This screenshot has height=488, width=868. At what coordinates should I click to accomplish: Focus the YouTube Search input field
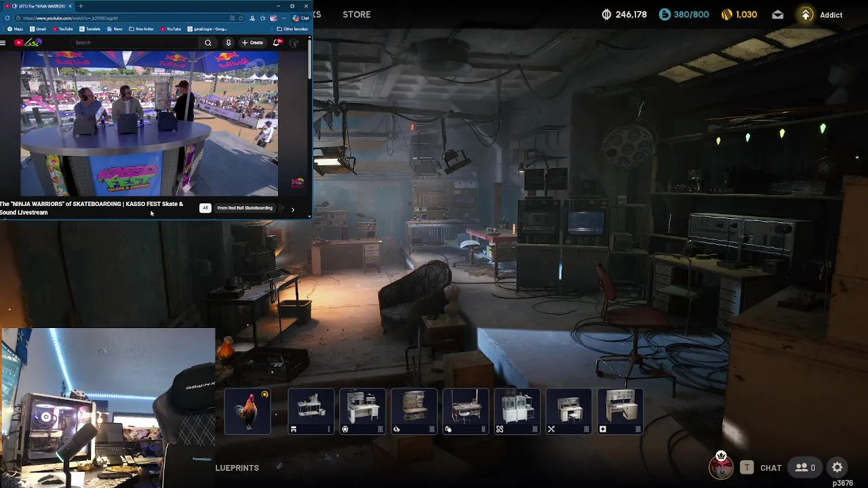[136, 43]
